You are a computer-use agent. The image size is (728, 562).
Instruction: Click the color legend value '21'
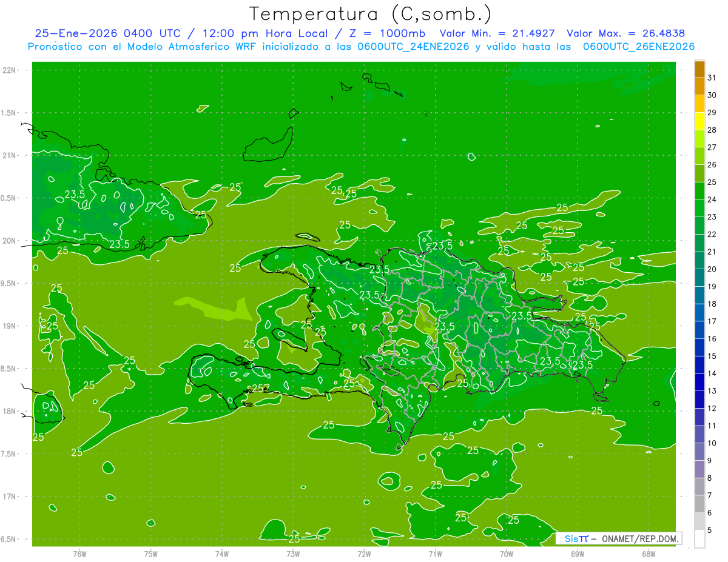coord(712,252)
